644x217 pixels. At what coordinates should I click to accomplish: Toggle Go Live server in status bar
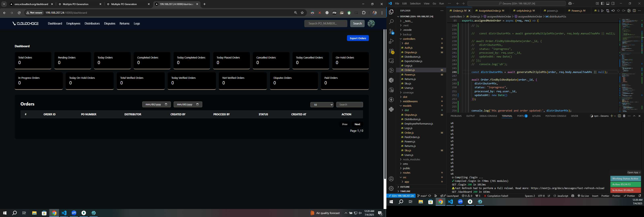[583, 196]
